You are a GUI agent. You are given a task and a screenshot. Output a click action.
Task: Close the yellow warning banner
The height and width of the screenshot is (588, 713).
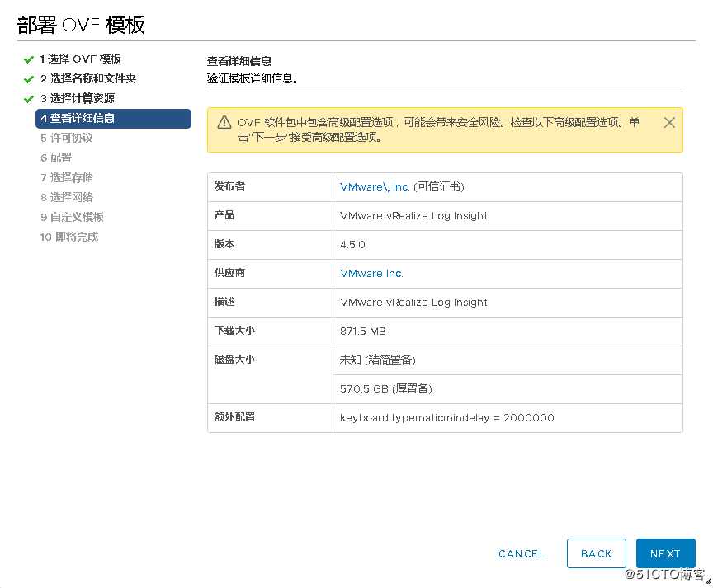pos(669,123)
